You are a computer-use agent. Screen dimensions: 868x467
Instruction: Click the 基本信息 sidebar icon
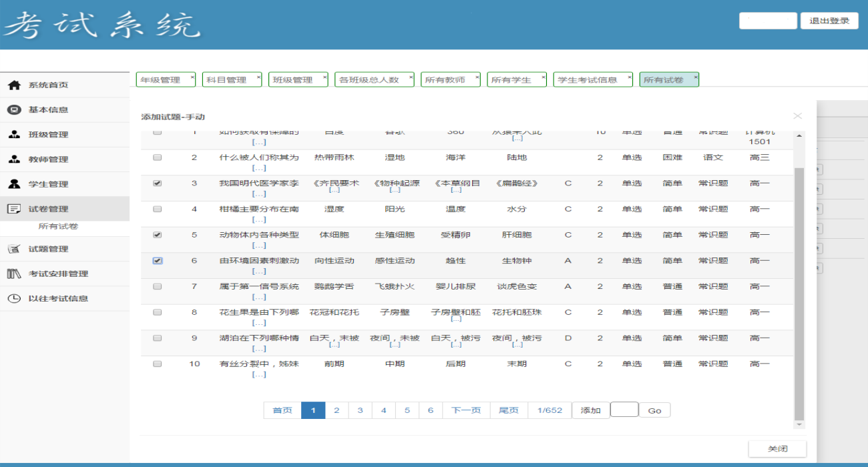pos(13,110)
